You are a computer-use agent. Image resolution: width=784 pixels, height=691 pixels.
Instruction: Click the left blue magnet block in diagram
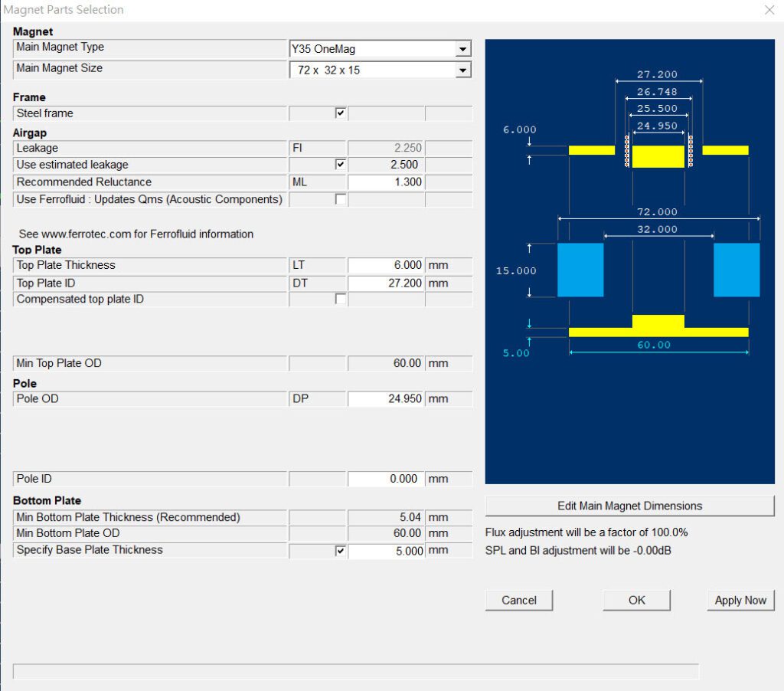[580, 270]
